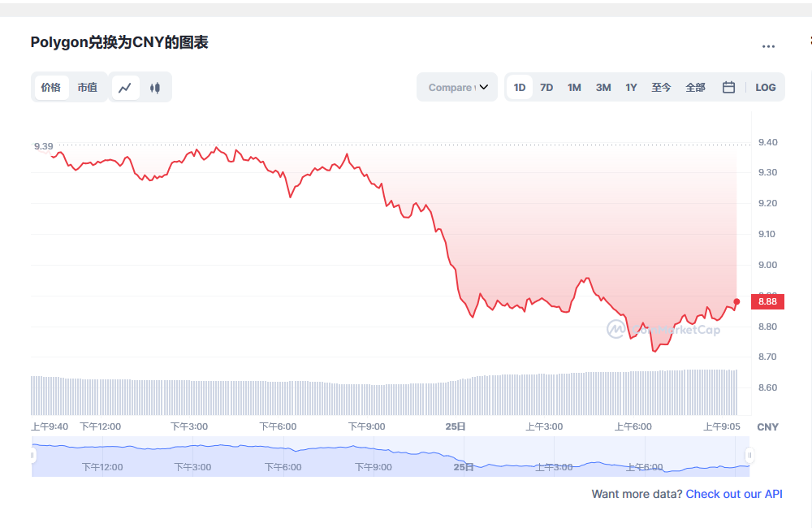The width and height of the screenshot is (812, 528).
Task: Click the CNY currency label
Action: (767, 427)
